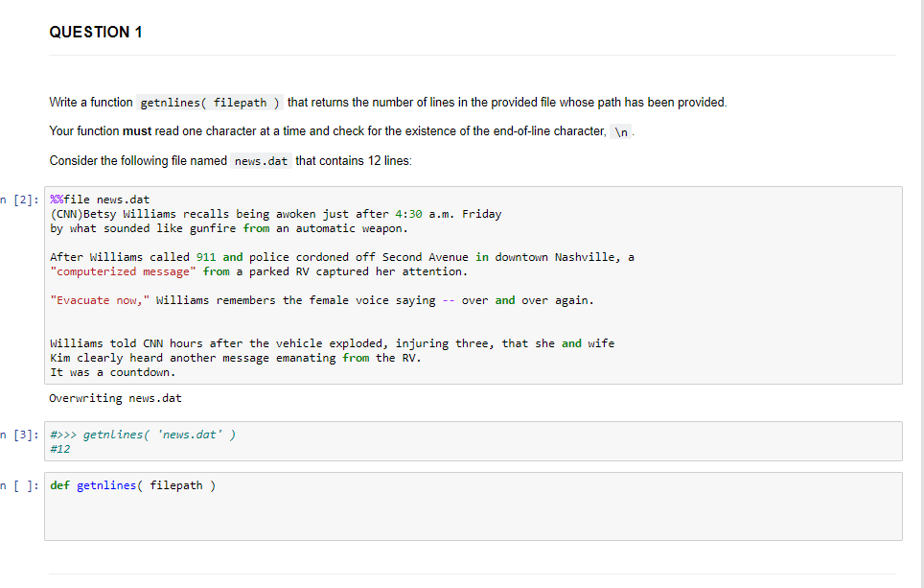924x588 pixels.
Task: Click the getnlines function name in the last cell
Action: [x=105, y=484]
